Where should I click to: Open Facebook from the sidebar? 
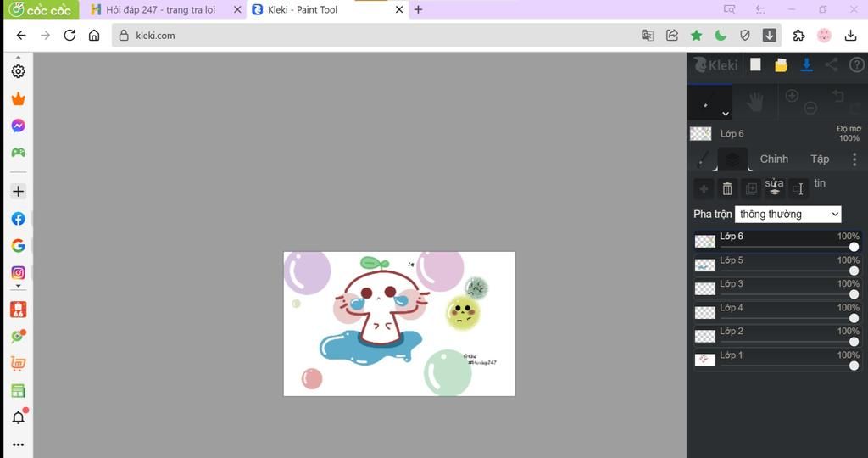point(19,219)
